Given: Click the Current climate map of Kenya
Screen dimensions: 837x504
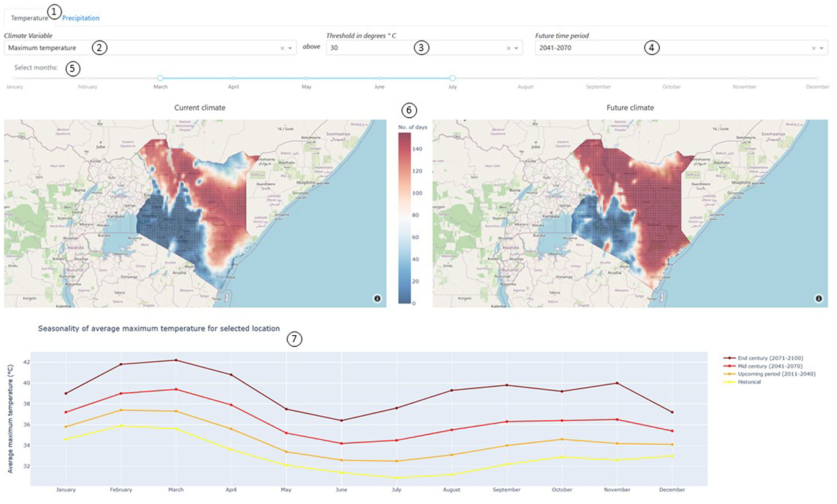Looking at the screenshot, I should pyautogui.click(x=195, y=213).
